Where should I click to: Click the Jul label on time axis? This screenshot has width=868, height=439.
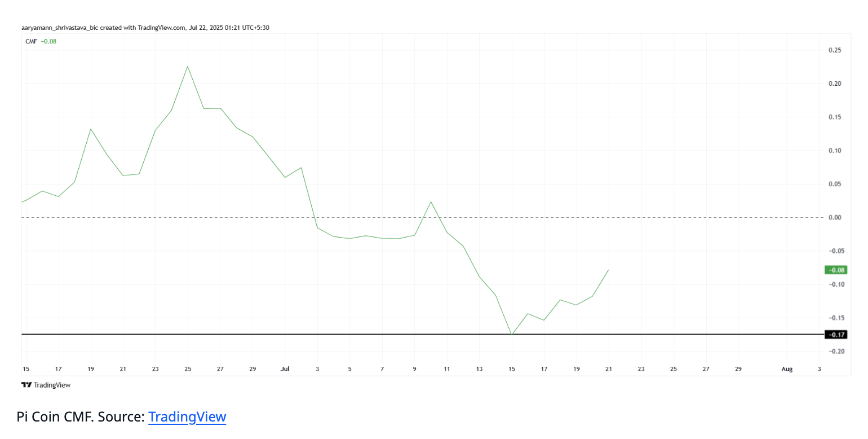coord(285,369)
